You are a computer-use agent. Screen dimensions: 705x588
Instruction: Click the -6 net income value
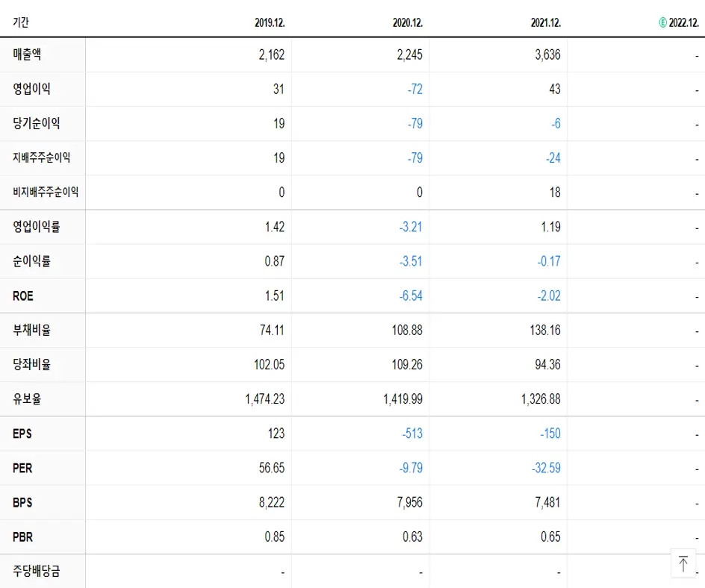click(556, 124)
